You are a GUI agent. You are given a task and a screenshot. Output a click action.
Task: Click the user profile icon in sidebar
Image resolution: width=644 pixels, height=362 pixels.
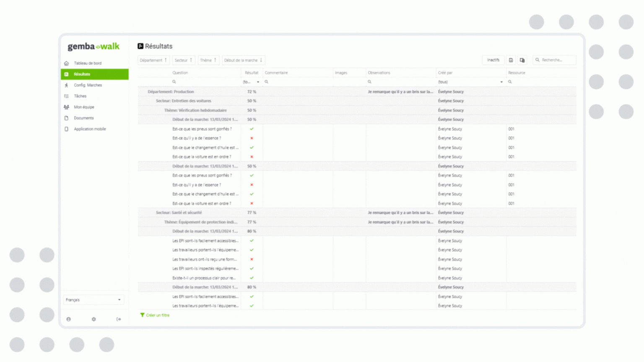(x=69, y=319)
